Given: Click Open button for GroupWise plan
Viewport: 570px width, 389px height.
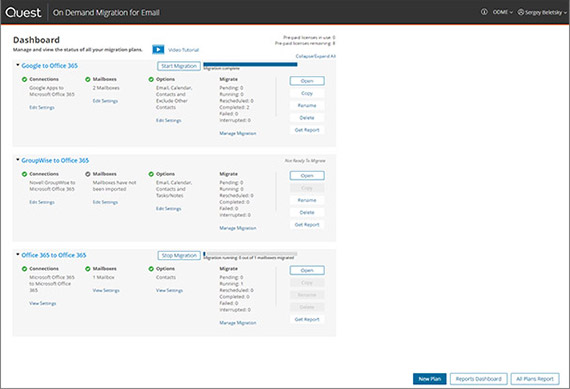Looking at the screenshot, I should 307,176.
